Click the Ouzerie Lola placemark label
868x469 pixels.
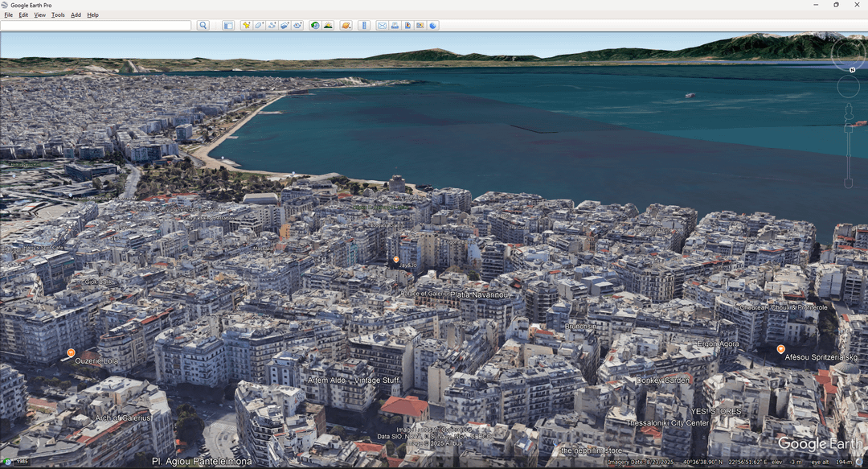pos(96,361)
